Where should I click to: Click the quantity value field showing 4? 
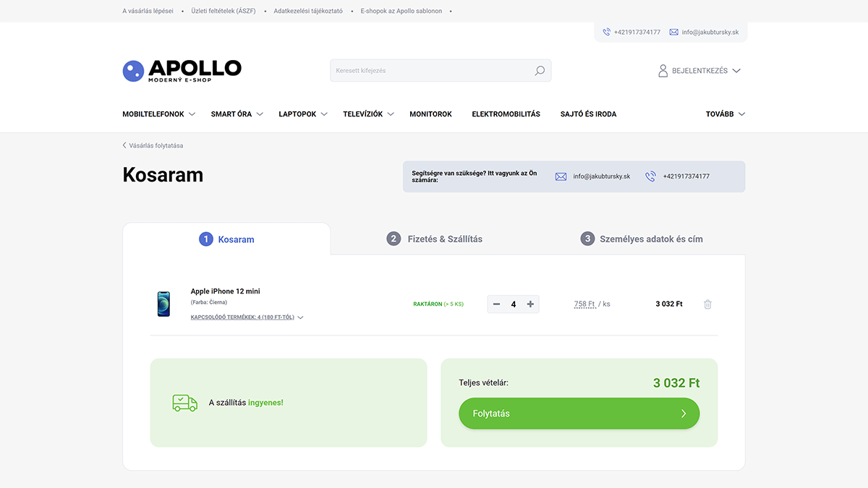coord(514,304)
